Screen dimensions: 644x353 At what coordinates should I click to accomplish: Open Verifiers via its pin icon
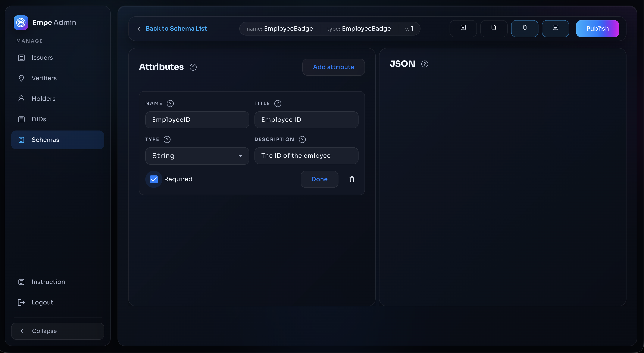21,78
